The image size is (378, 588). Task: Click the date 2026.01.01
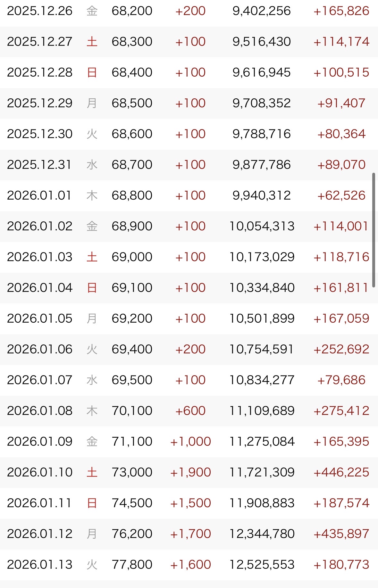tap(39, 195)
